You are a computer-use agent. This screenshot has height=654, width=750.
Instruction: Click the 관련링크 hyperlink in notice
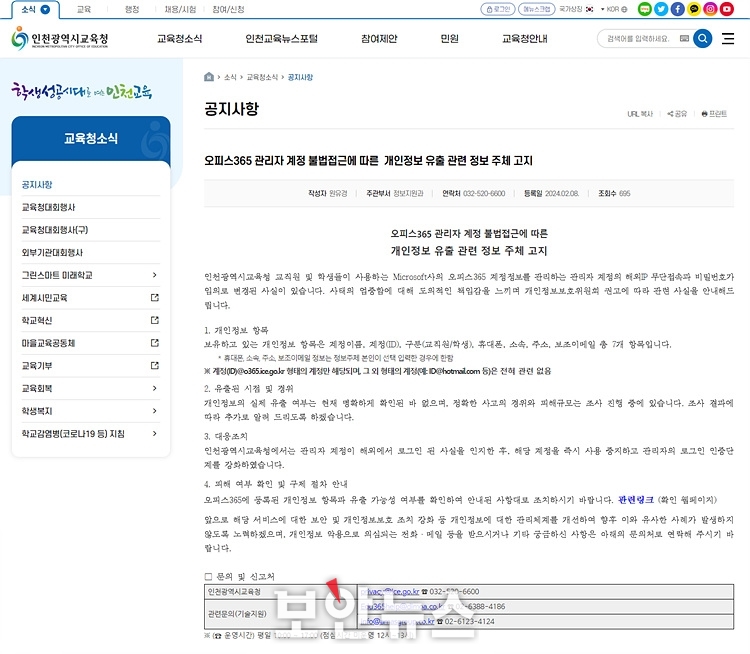click(636, 500)
